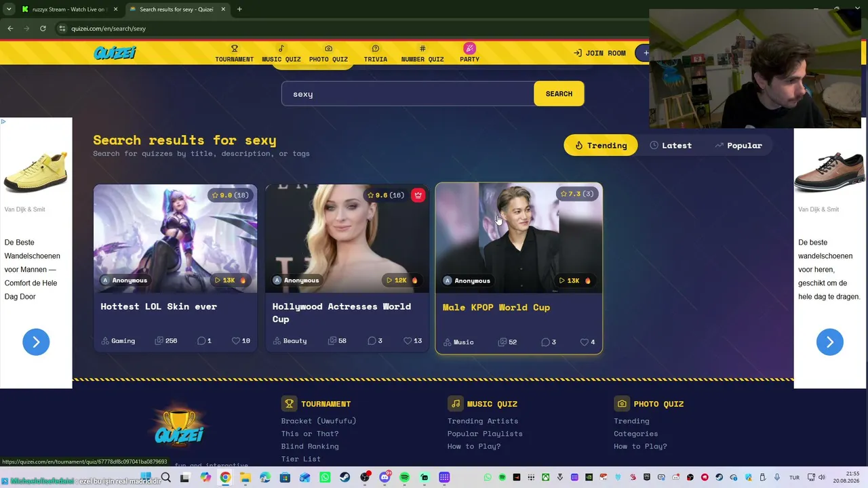Open Spotify from the taskbar
This screenshot has height=488, width=868.
404,478
